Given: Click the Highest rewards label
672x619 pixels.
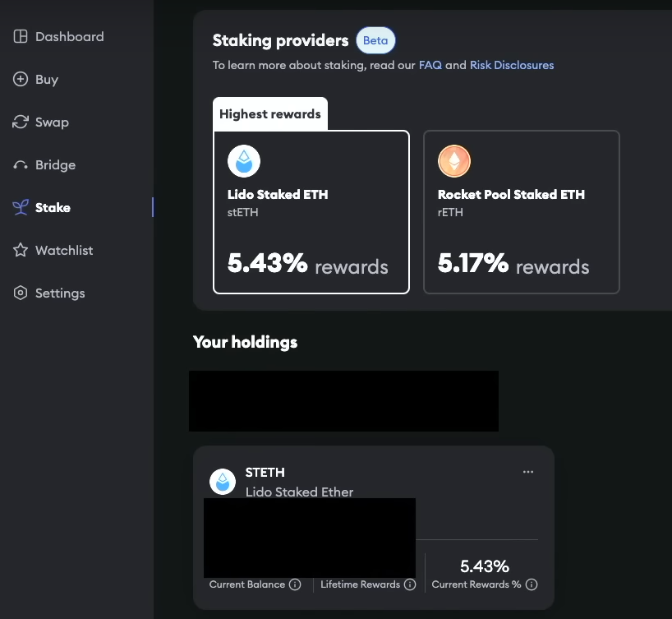Looking at the screenshot, I should [x=270, y=114].
